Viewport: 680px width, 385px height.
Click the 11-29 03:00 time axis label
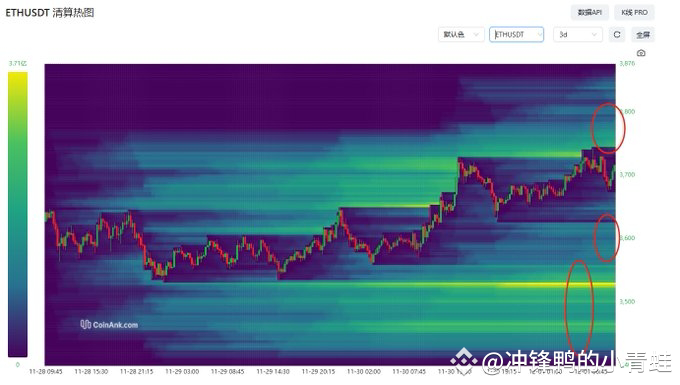tap(182, 372)
